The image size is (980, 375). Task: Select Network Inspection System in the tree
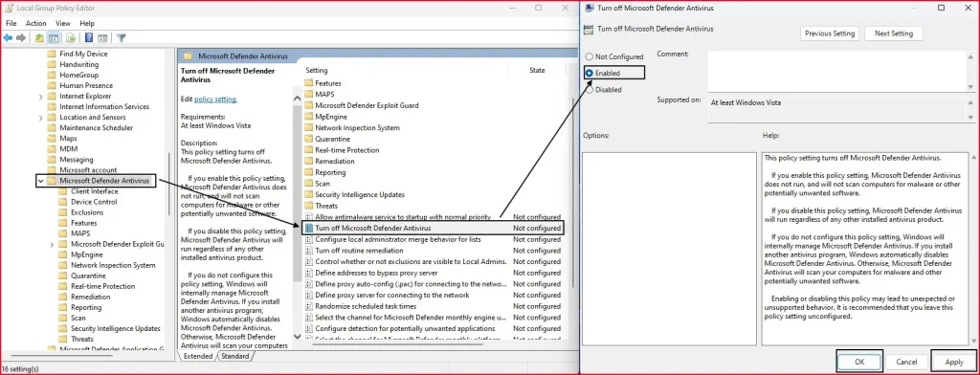coord(113,265)
